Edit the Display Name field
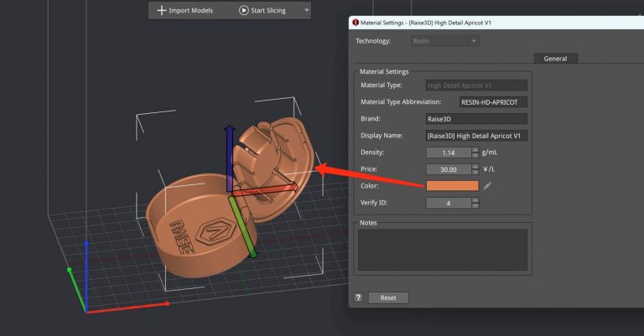Image resolution: width=644 pixels, height=336 pixels. click(476, 136)
